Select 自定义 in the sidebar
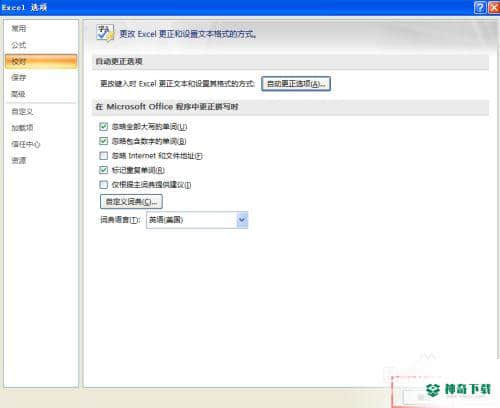This screenshot has width=500, height=408. pos(22,111)
